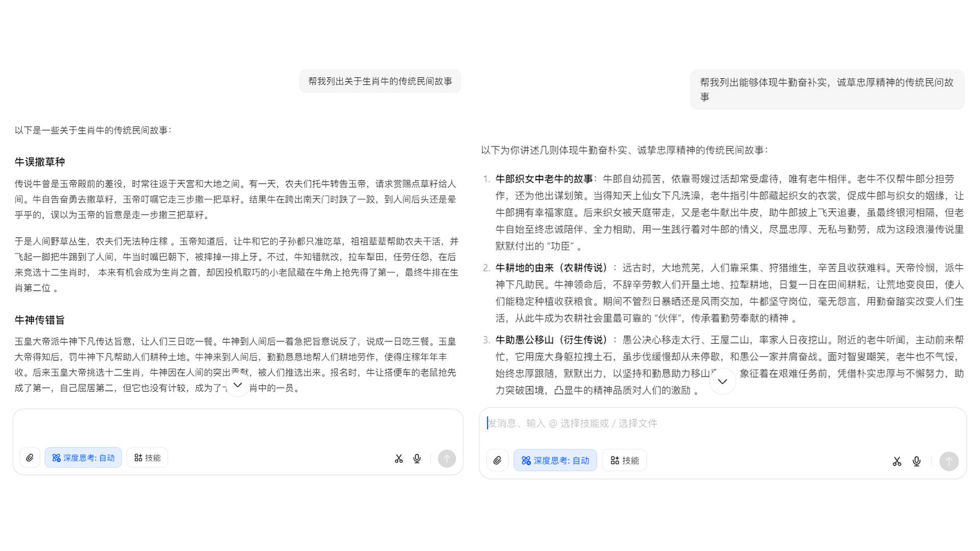Click the left panel's paperclip attachment icon
Image resolution: width=980 pixels, height=551 pixels.
click(x=30, y=458)
